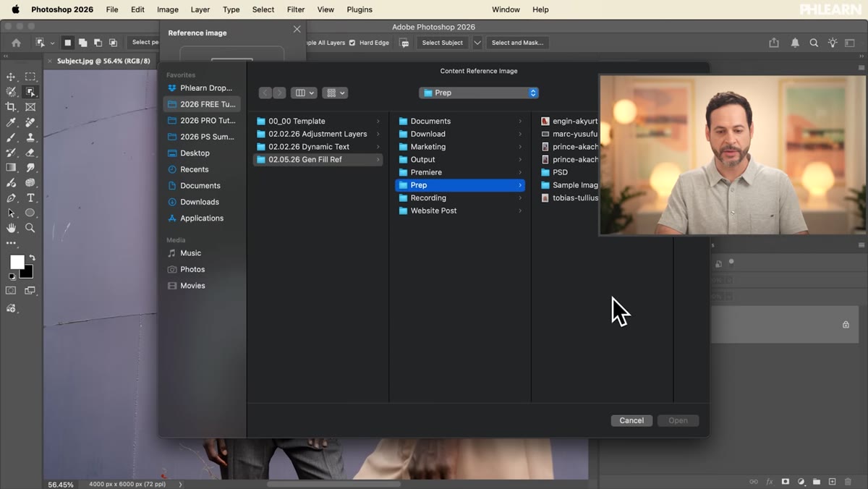Choose New Selection mode in options bar

point(68,43)
